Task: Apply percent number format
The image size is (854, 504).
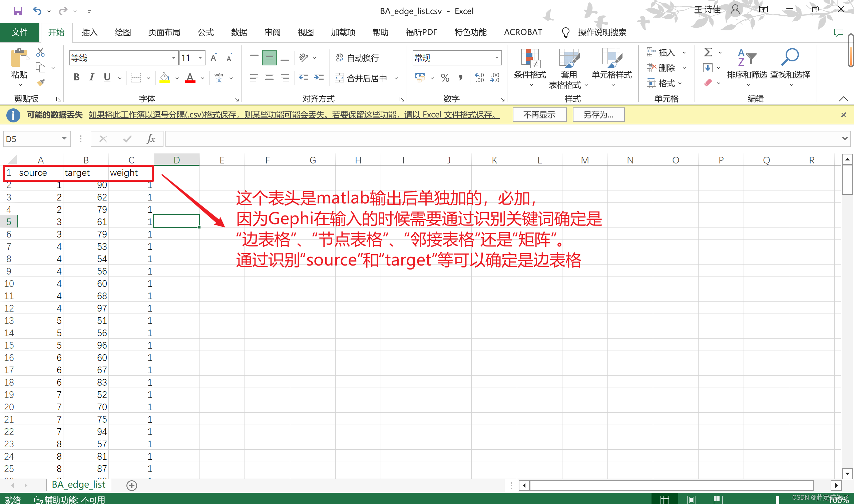Action: click(x=445, y=78)
